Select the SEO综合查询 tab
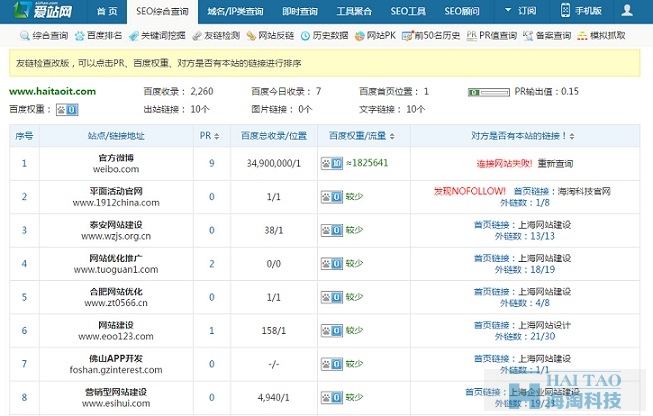This screenshot has height=416, width=653. [162, 11]
